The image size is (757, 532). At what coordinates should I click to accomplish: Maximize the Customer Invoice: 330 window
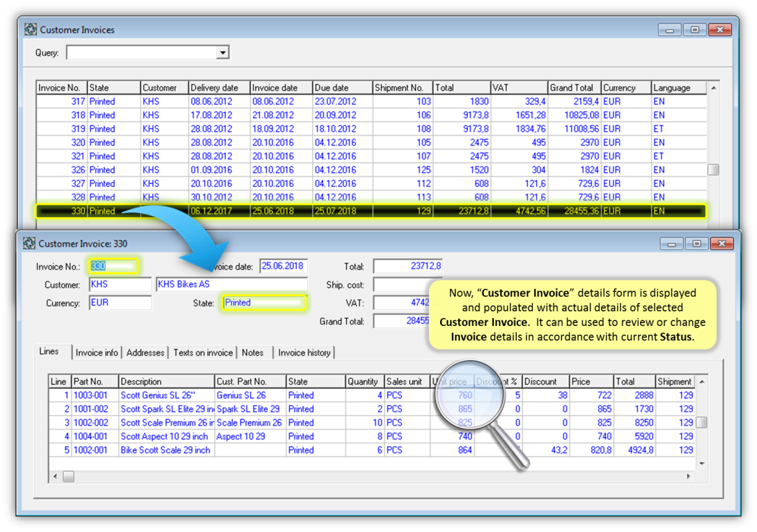tap(696, 244)
